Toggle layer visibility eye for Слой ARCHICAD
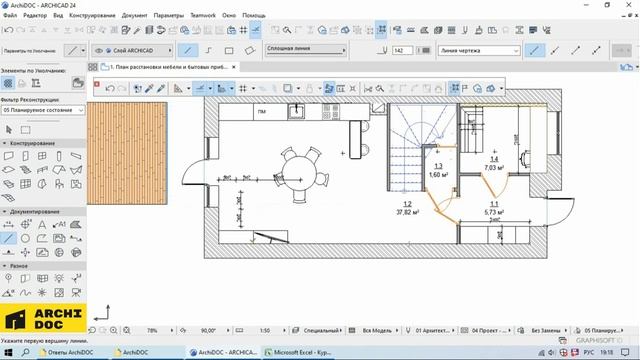Screen dimensions: 640x360 [x=99, y=51]
